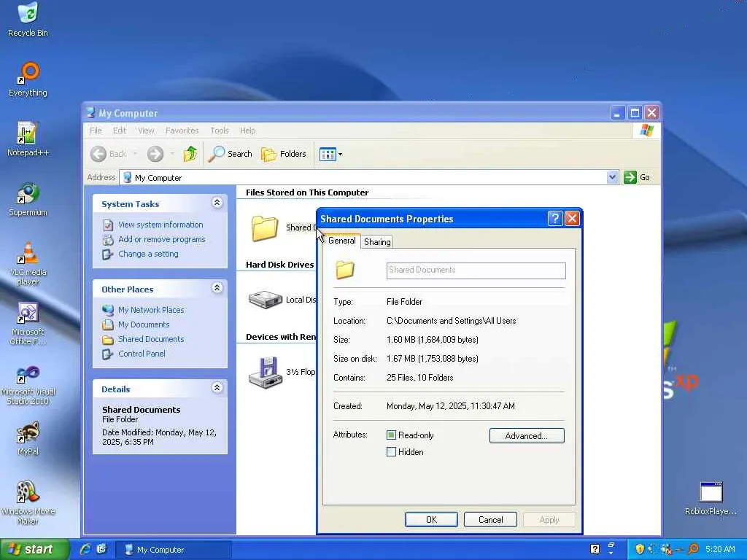Open the File menu
Image resolution: width=747 pixels, height=560 pixels.
pyautogui.click(x=96, y=131)
